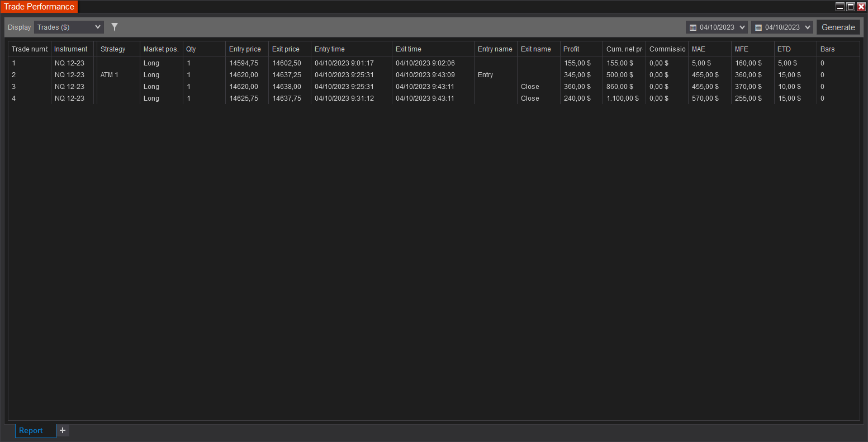Sort by Market pos. column header
868x442 pixels.
pos(161,49)
